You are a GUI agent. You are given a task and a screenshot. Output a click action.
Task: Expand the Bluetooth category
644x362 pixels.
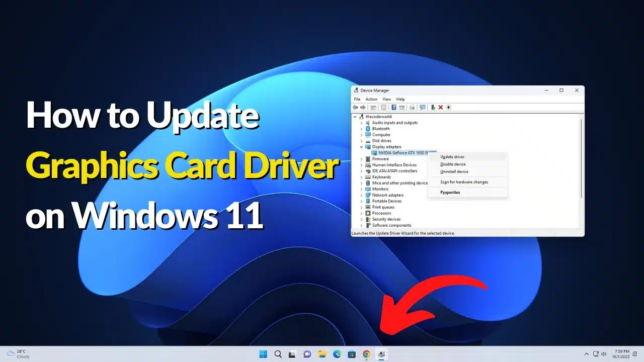361,129
